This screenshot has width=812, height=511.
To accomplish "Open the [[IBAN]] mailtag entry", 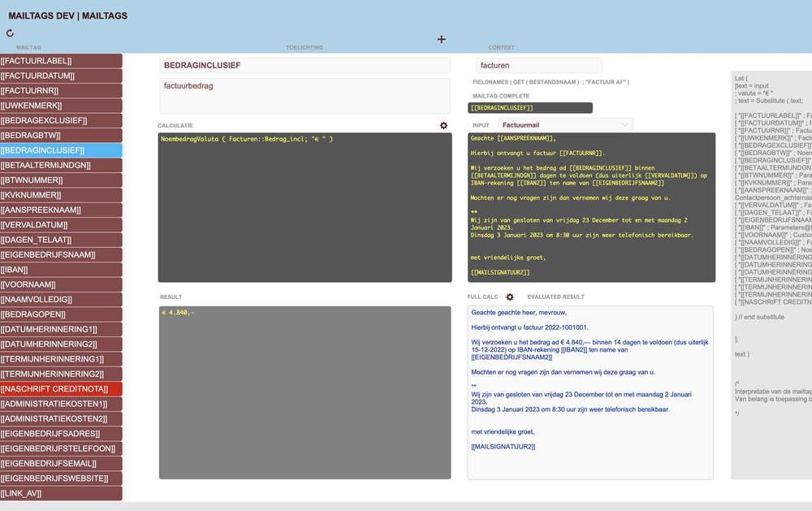I will (x=61, y=270).
